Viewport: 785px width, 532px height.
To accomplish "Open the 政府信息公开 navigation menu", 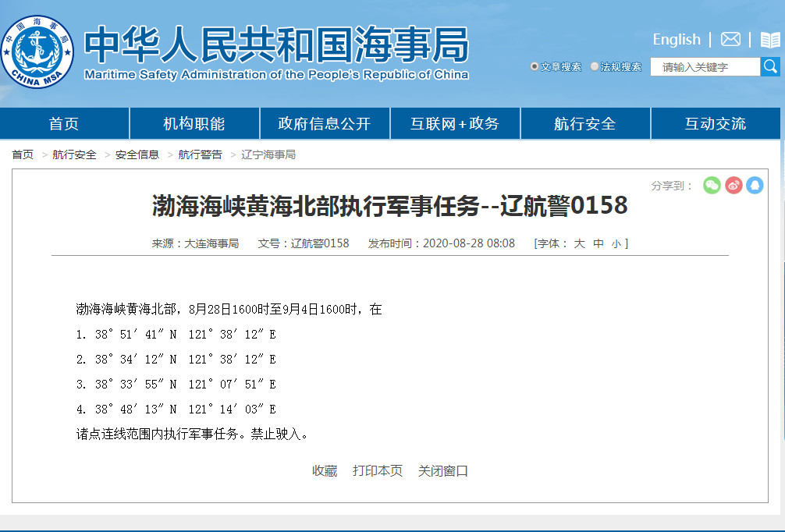I will point(324,124).
